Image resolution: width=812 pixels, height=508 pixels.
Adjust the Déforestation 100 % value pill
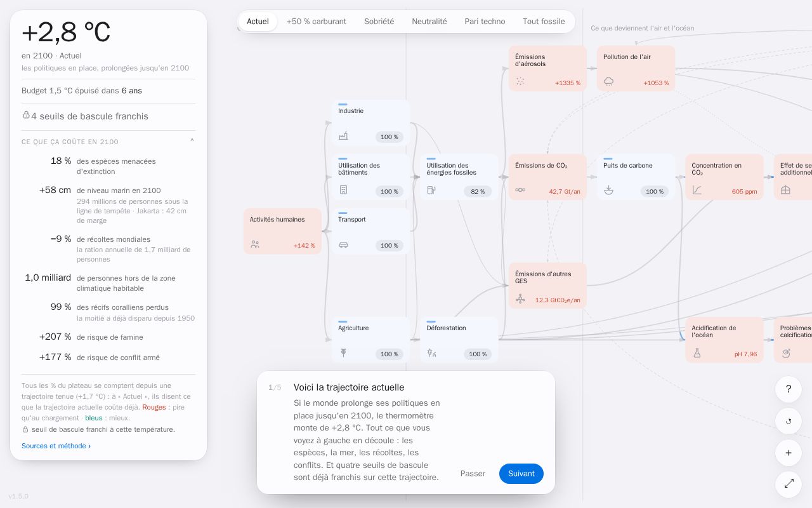click(478, 354)
